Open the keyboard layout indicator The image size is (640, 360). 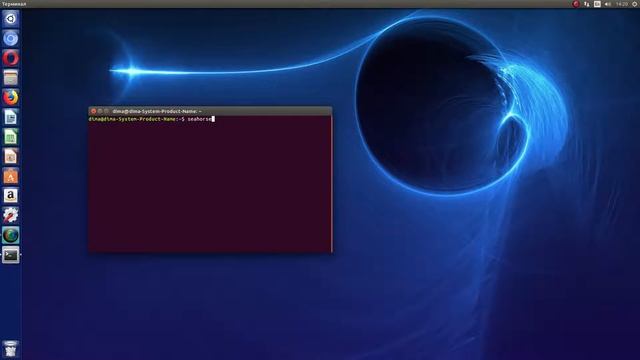coord(597,4)
